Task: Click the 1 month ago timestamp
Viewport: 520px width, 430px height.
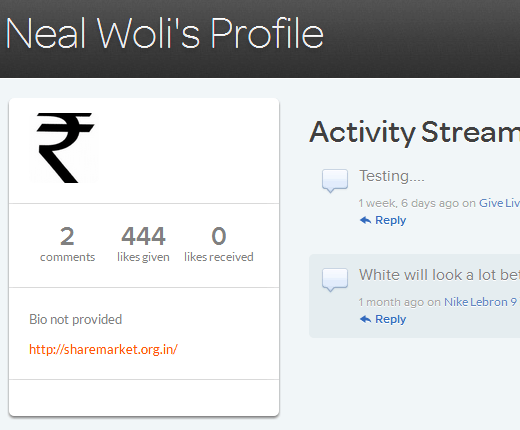Action: point(391,302)
